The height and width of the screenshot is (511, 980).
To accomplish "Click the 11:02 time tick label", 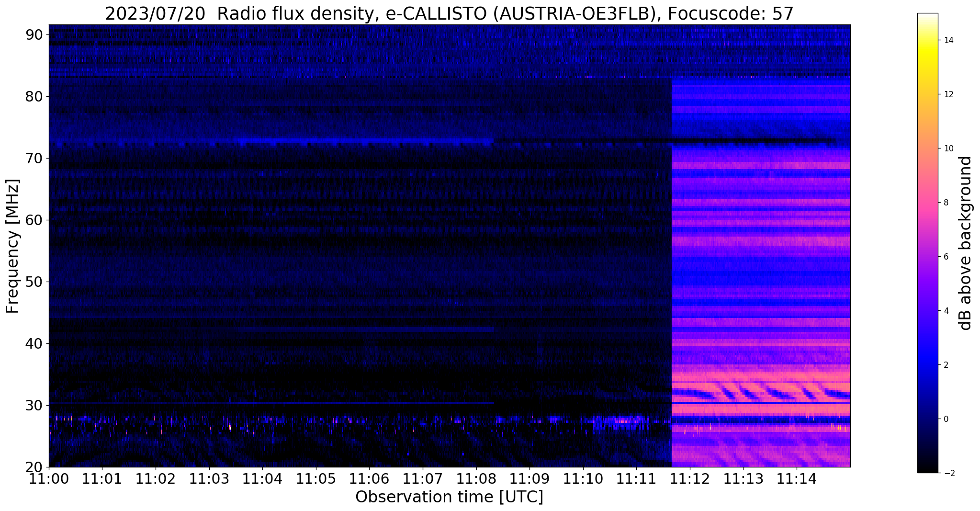I will pos(156,478).
